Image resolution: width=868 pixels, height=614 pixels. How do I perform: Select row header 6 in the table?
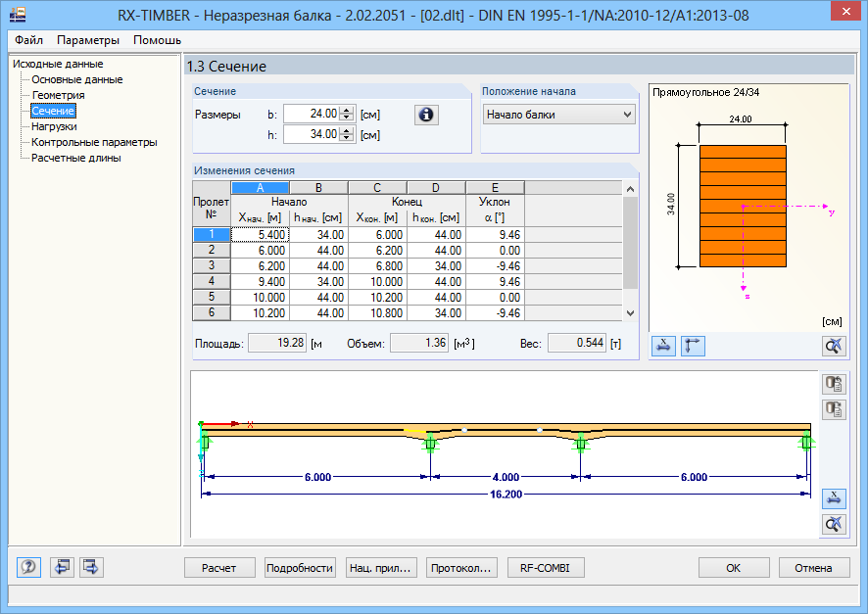pyautogui.click(x=212, y=312)
